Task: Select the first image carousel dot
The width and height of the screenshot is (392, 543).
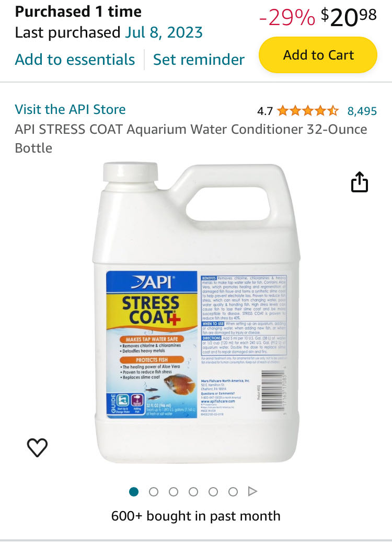Action: click(x=134, y=492)
